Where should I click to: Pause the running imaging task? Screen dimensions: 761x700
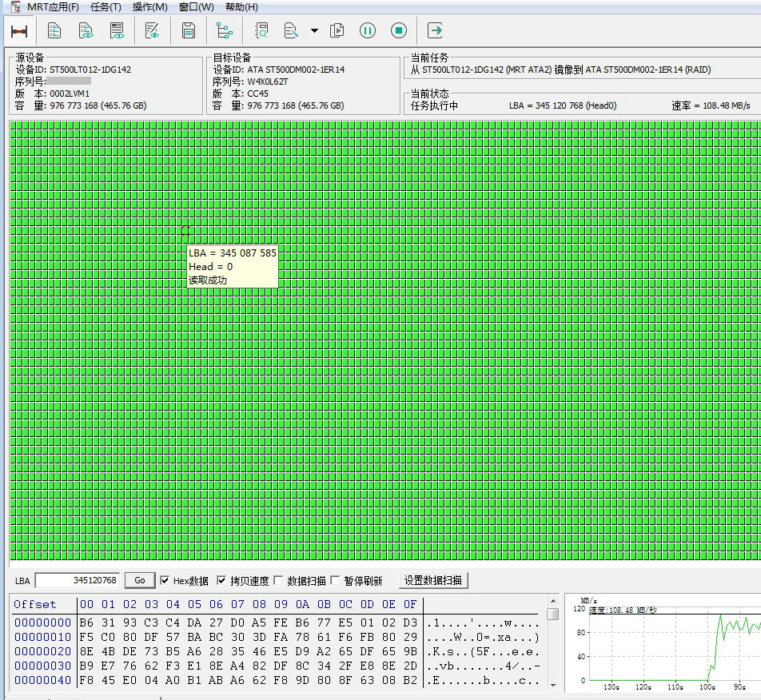coord(368,30)
